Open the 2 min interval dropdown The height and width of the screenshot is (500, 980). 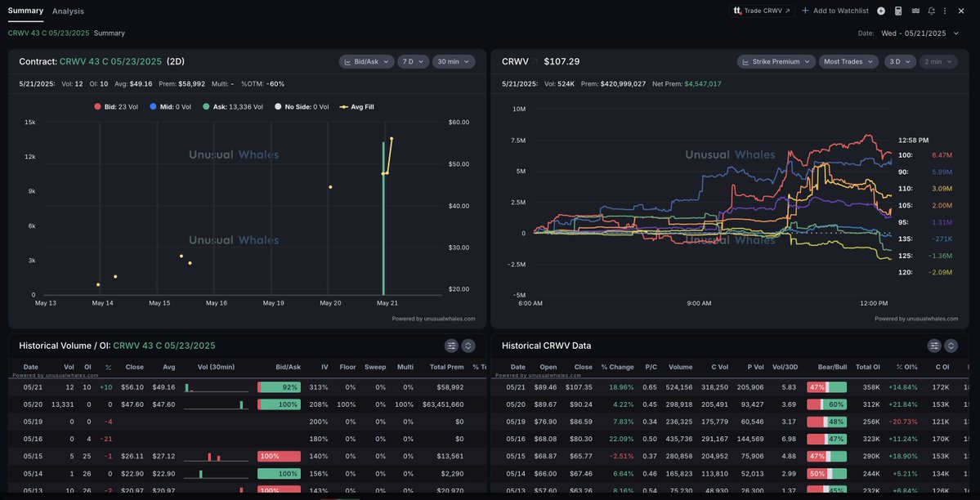coord(939,61)
